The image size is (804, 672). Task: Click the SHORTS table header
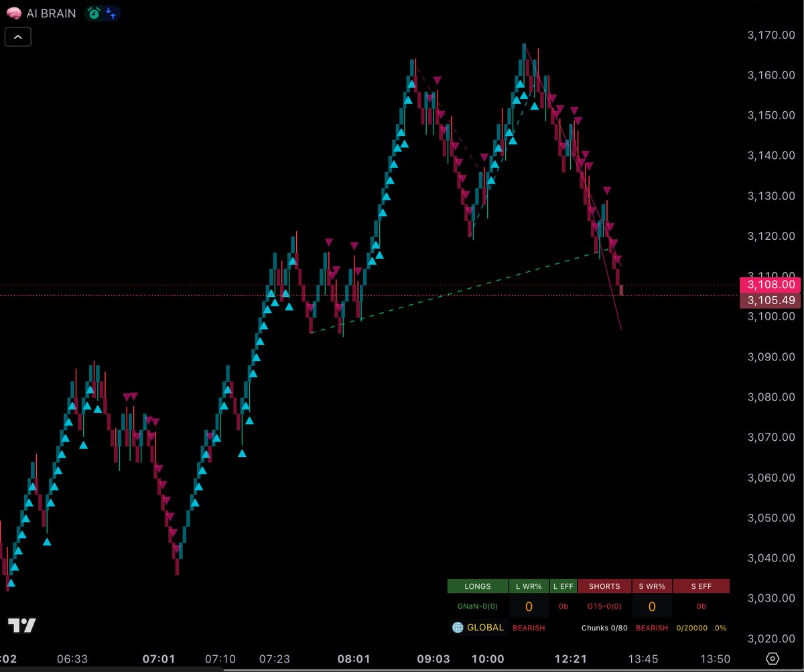[604, 586]
